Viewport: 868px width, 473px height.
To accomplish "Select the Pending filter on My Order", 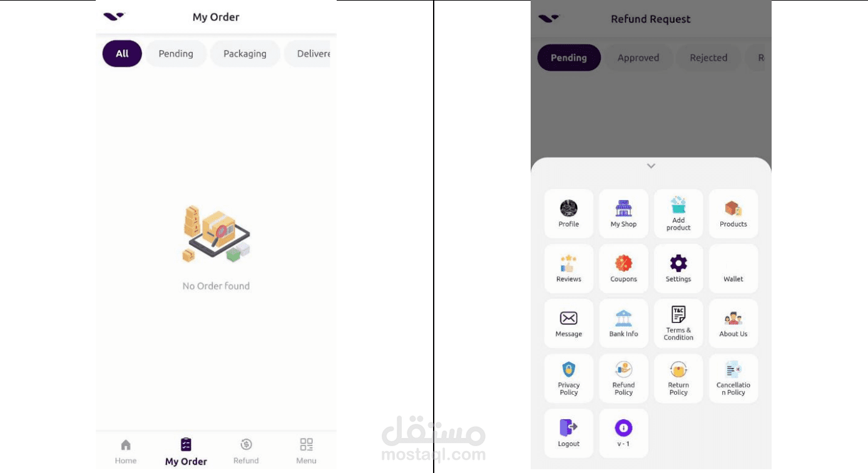I will tap(176, 54).
